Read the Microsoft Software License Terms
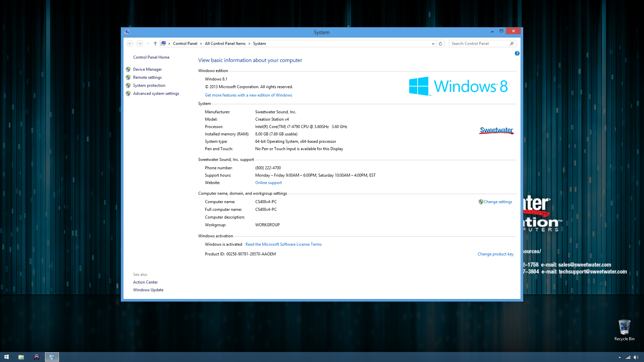The image size is (644, 362). tap(283, 244)
